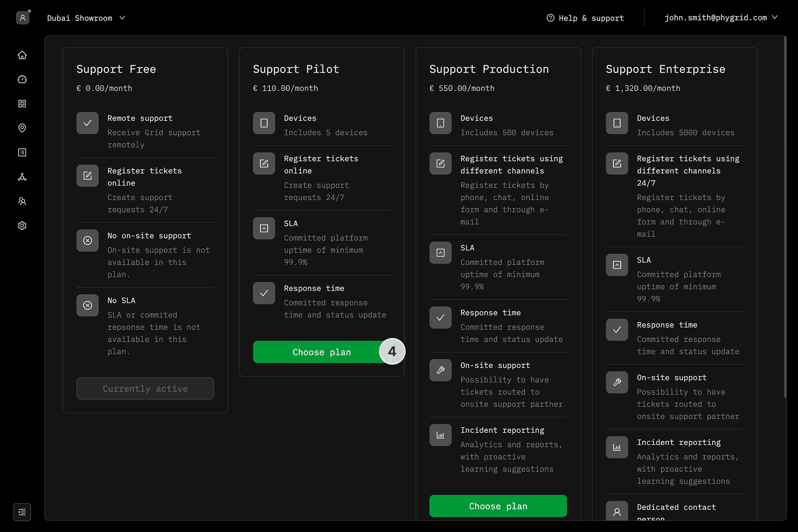
Task: Open the users icon in sidebar
Action: (22, 201)
